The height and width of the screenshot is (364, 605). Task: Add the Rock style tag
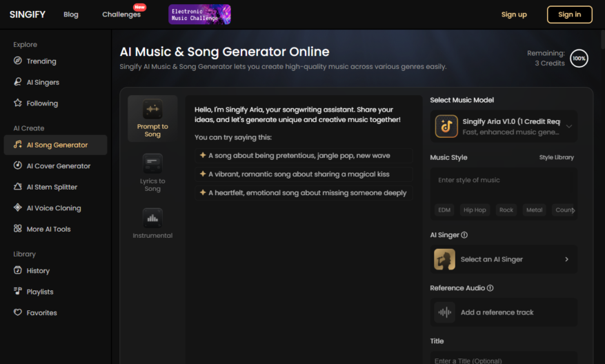click(x=506, y=210)
